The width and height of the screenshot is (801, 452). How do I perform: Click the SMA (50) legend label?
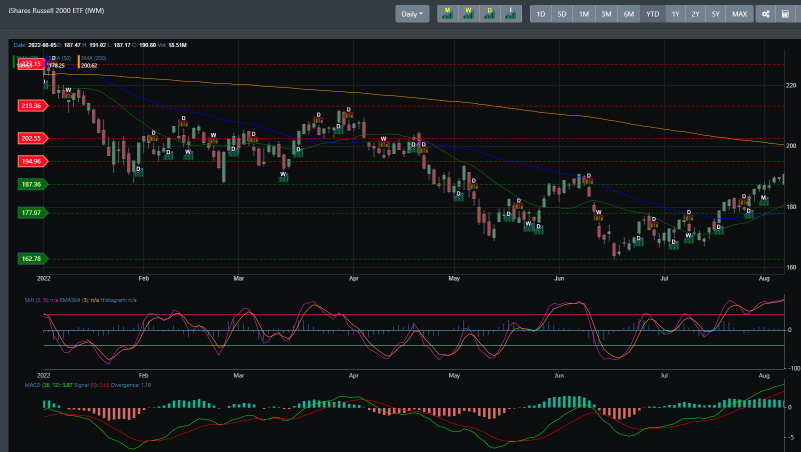[60, 58]
